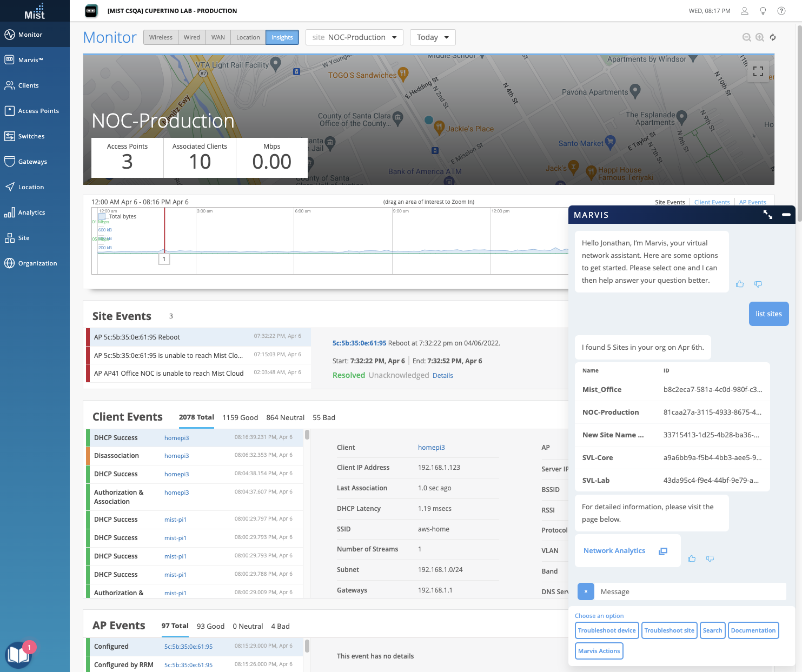Switch to the Insights view toggle

tap(282, 37)
